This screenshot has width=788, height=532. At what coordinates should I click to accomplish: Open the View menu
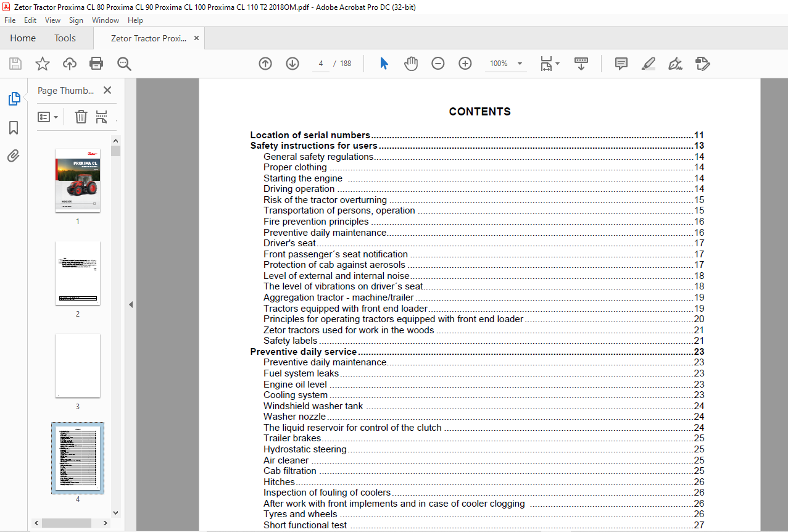click(52, 20)
